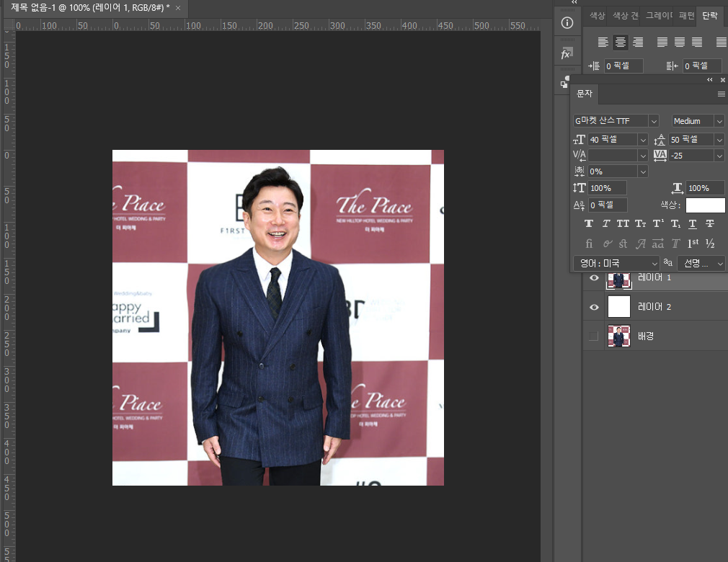The height and width of the screenshot is (562, 728).
Task: Open the white text color swatch
Action: pos(705,205)
